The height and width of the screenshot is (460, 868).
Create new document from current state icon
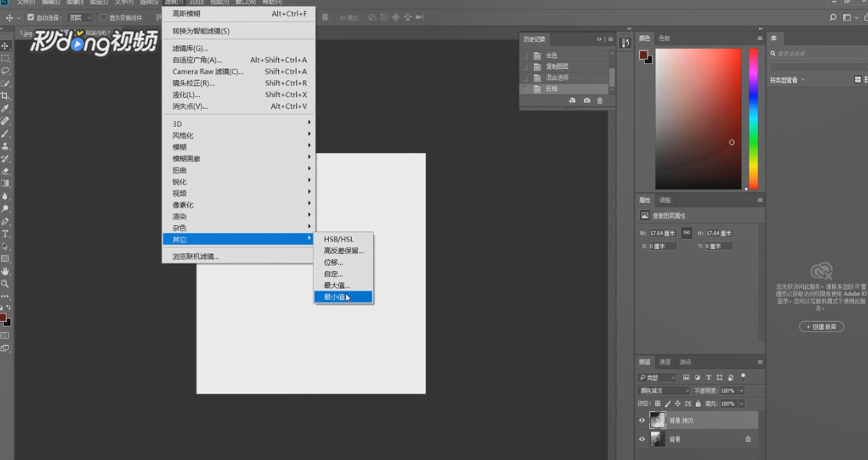click(573, 101)
